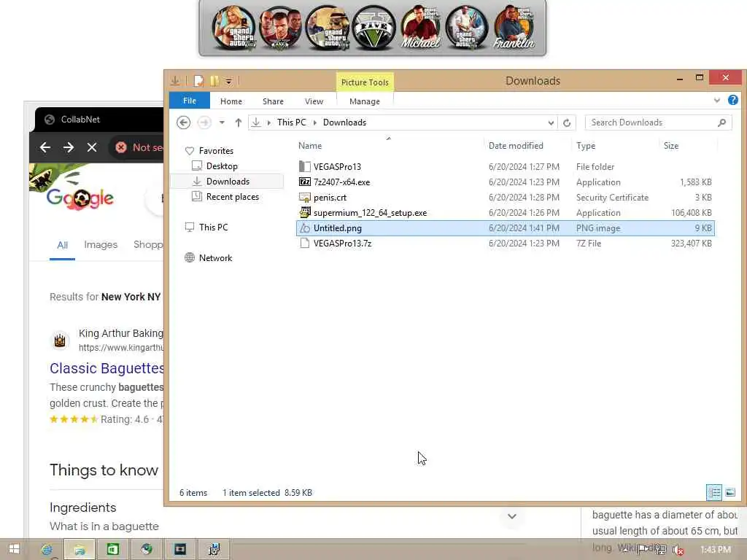Viewport: 747px width, 560px height.
Task: Open the Classic Baguettes result link
Action: 107,368
